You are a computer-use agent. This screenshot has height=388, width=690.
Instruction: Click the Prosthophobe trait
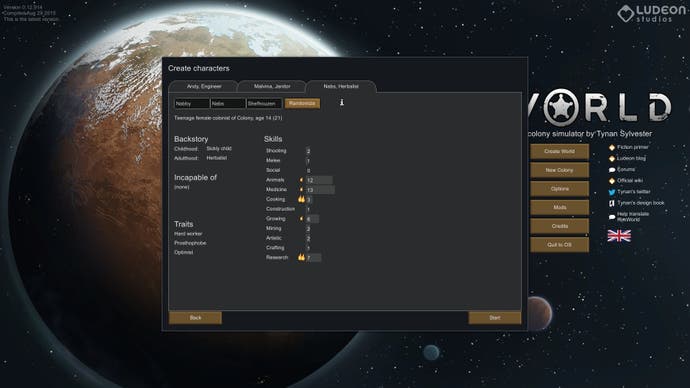tap(190, 243)
